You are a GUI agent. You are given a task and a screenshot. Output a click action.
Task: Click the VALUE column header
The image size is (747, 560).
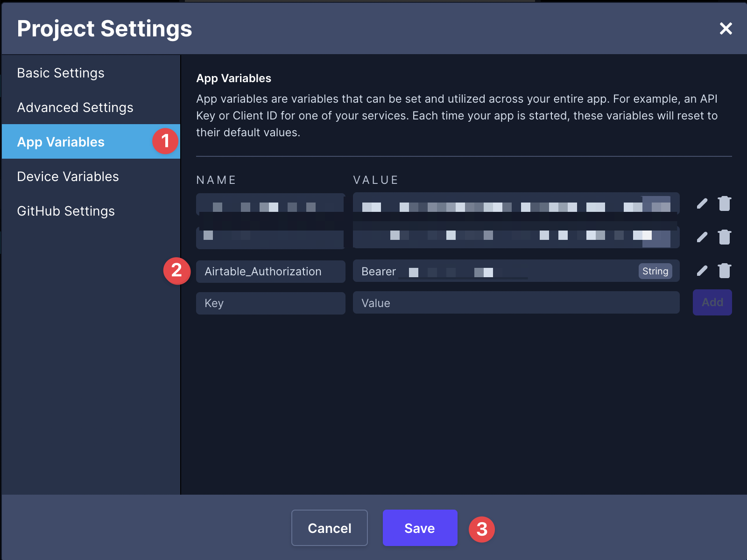376,180
